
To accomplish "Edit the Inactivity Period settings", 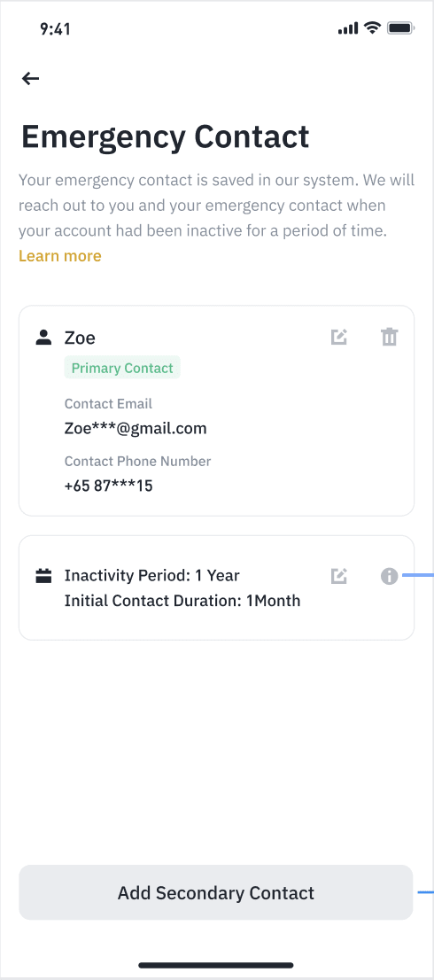I will (338, 576).
